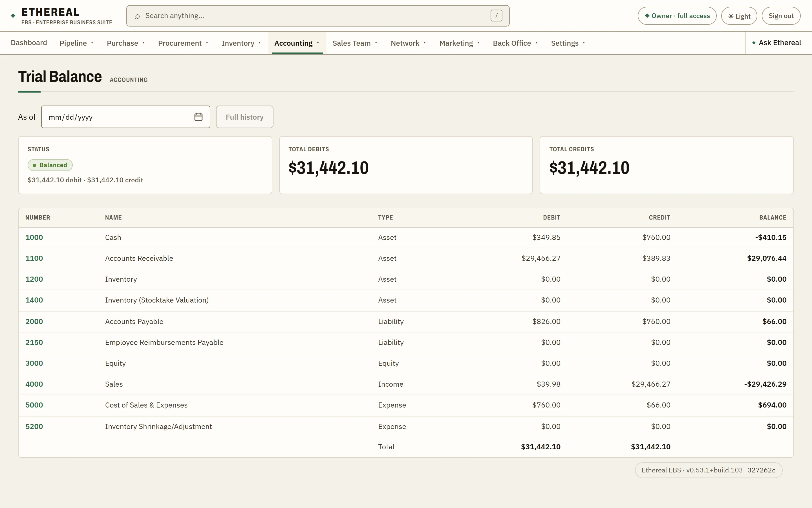Image resolution: width=812 pixels, height=508 pixels.
Task: Open the Settings menu
Action: (x=568, y=43)
